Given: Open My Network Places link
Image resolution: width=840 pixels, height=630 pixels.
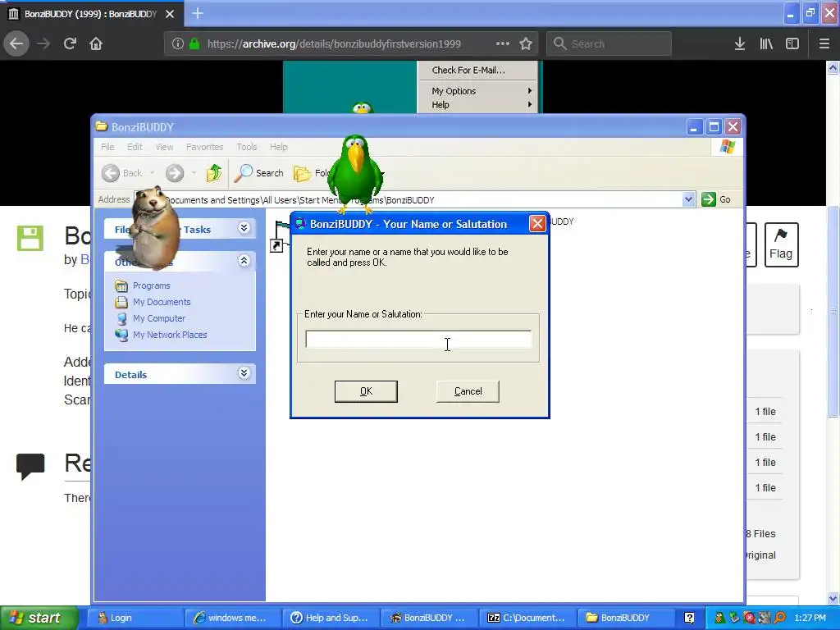Looking at the screenshot, I should click(169, 335).
